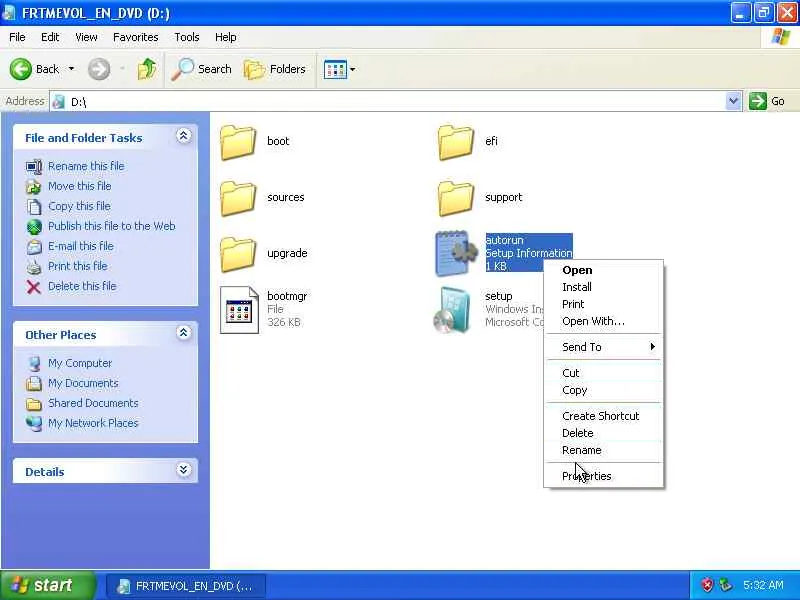Collapse the File and Folder Tasks panel
This screenshot has width=800, height=600.
(184, 136)
